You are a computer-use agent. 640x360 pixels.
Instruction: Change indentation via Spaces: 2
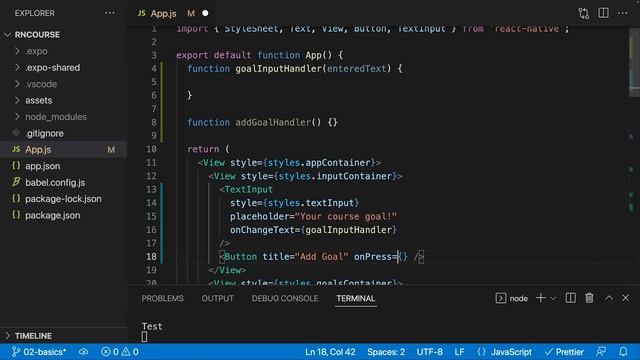pyautogui.click(x=386, y=352)
